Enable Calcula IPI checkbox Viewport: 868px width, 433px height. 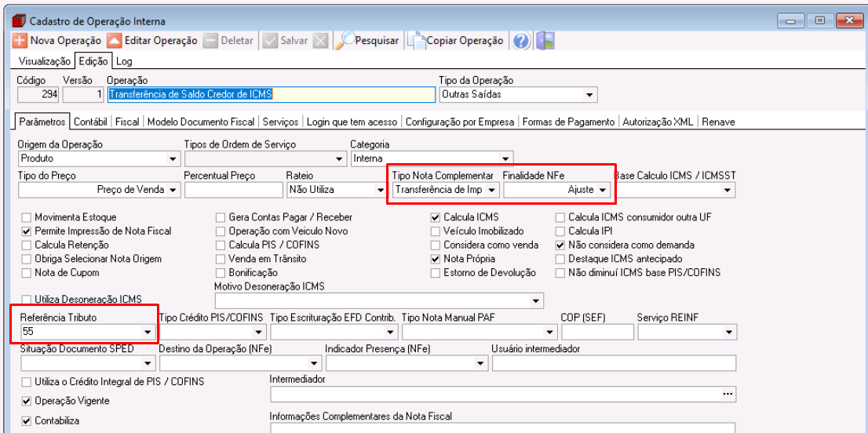(560, 231)
